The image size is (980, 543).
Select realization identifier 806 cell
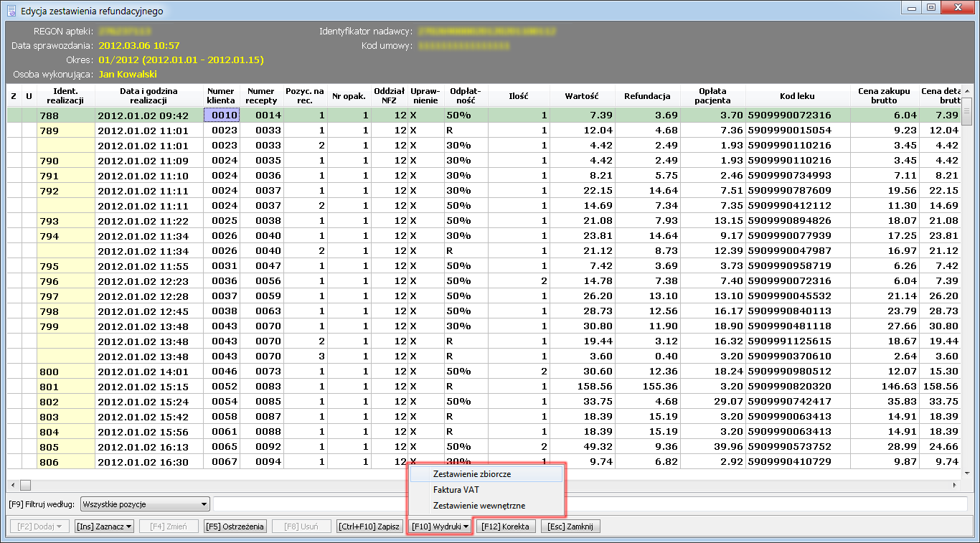click(65, 461)
